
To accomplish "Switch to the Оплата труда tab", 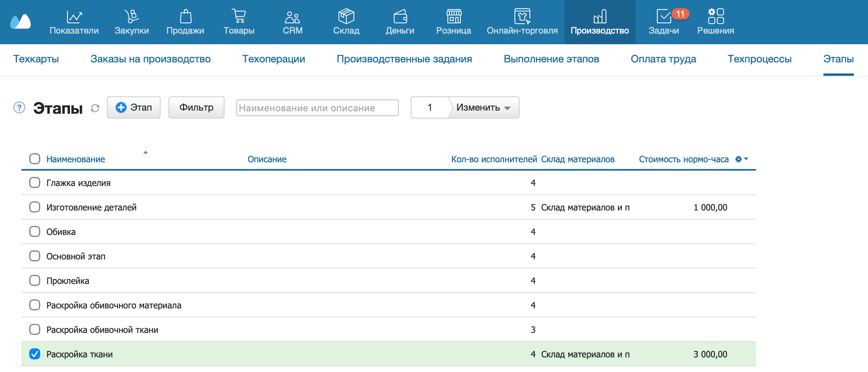I will (x=663, y=59).
